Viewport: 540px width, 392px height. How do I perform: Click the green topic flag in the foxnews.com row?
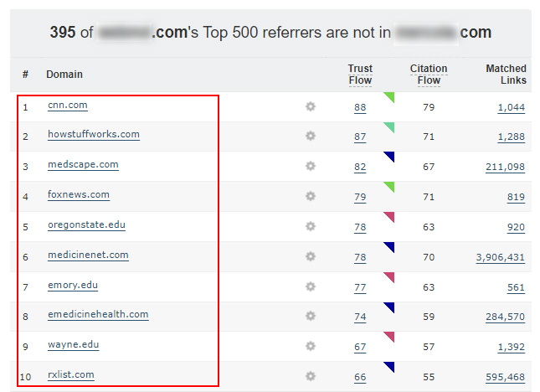(390, 186)
